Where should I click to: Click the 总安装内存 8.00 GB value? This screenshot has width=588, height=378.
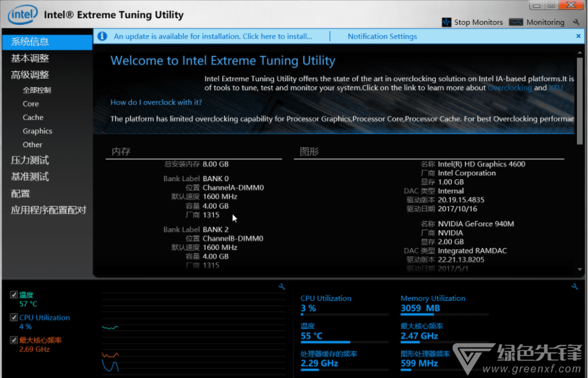216,164
